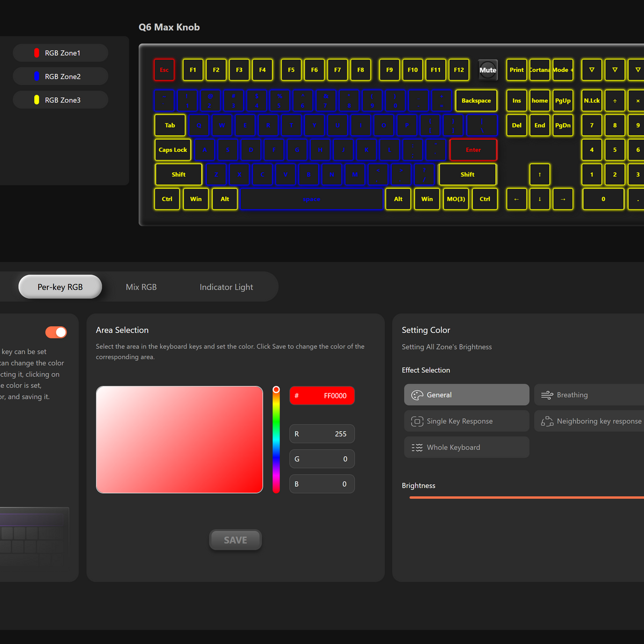
Task: Click the Brightness slider track
Action: (526, 497)
